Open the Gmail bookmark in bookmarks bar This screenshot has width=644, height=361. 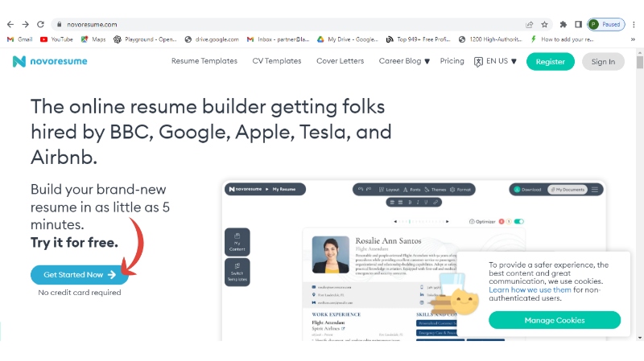19,39
